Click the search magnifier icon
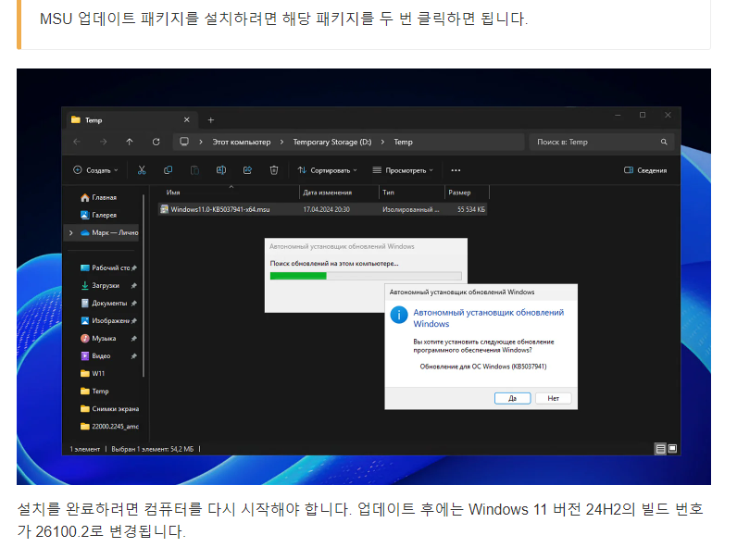 pyautogui.click(x=664, y=142)
